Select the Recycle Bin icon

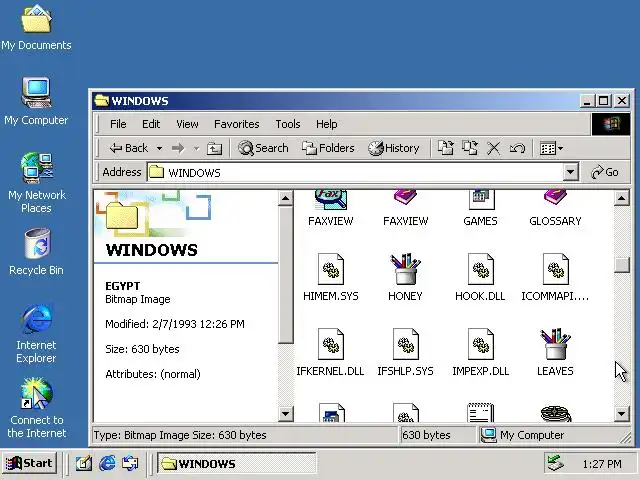(x=36, y=252)
